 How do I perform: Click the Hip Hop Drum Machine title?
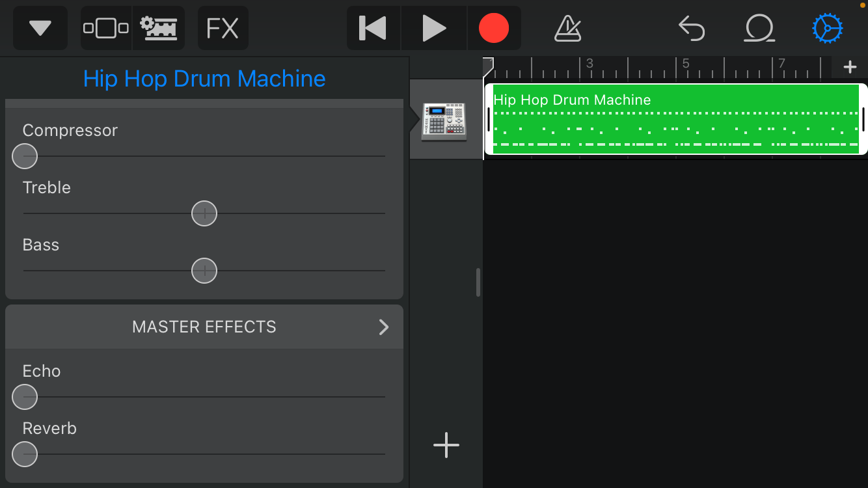pos(204,78)
